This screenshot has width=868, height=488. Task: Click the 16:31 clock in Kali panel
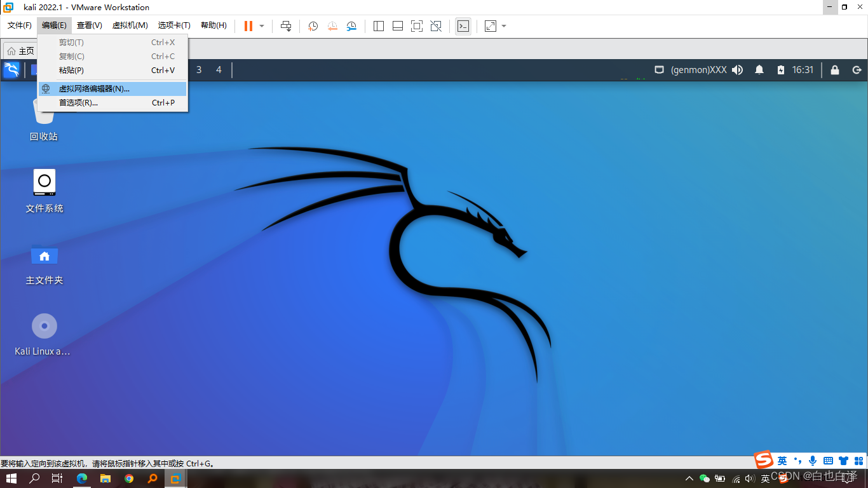pos(803,70)
